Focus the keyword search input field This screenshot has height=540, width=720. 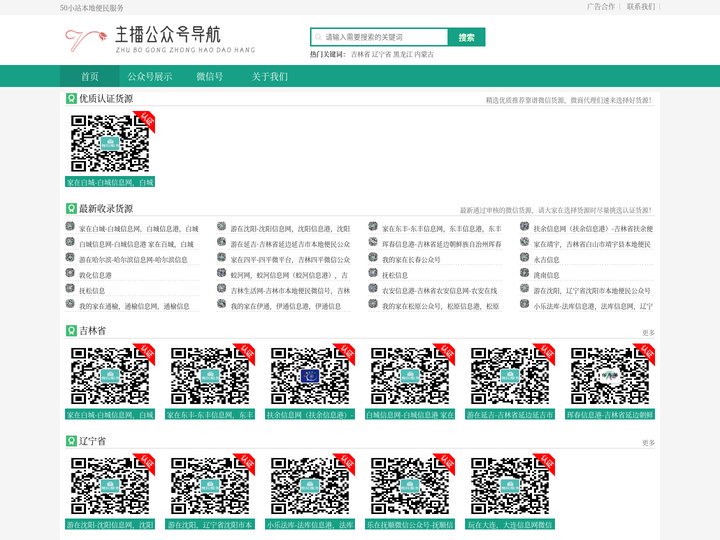(x=379, y=37)
